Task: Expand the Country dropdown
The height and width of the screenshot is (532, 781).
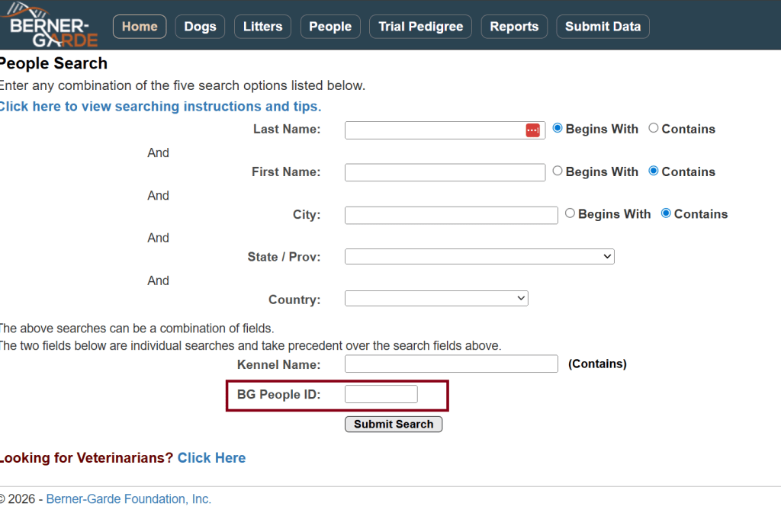Action: pyautogui.click(x=436, y=299)
